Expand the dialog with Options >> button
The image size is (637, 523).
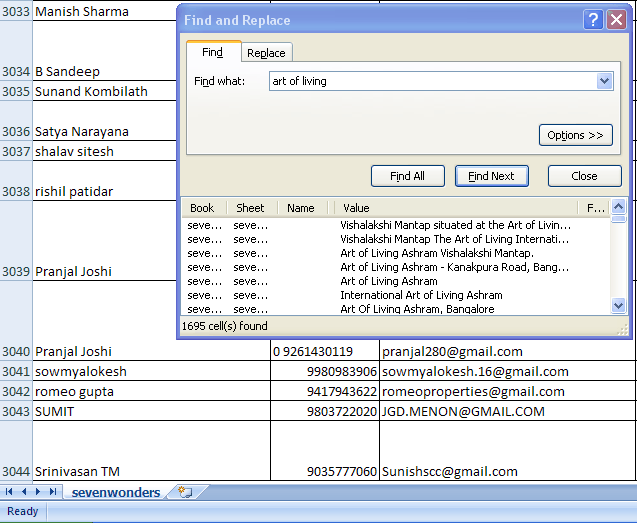[x=575, y=135]
